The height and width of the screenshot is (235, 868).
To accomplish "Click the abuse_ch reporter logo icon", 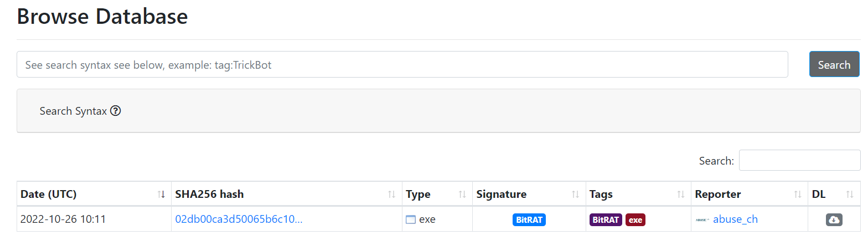I will point(702,219).
